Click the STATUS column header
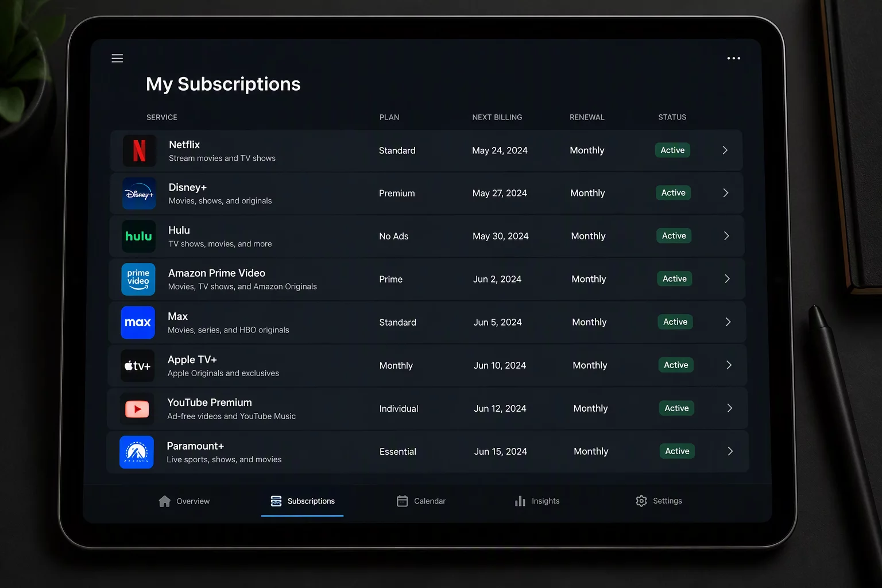882x588 pixels. (672, 117)
